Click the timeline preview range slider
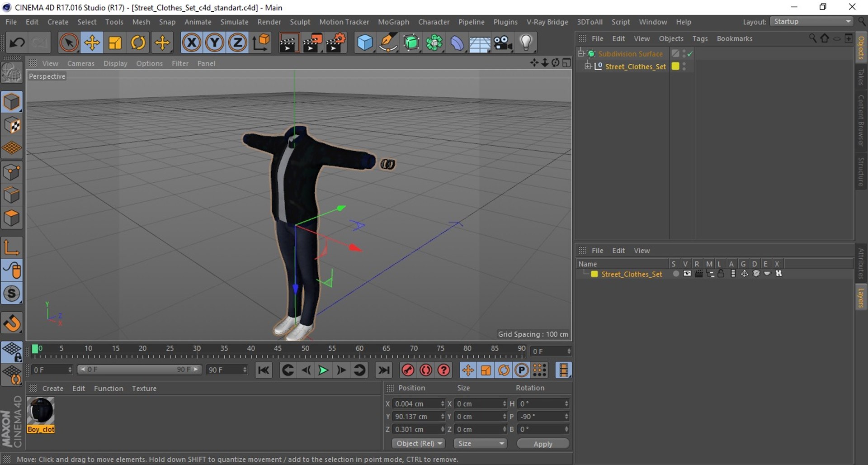Image resolution: width=868 pixels, height=465 pixels. point(139,370)
